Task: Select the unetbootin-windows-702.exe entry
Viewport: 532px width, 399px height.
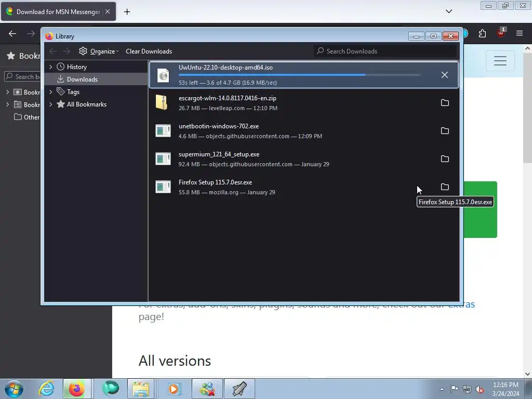Action: pos(303,131)
